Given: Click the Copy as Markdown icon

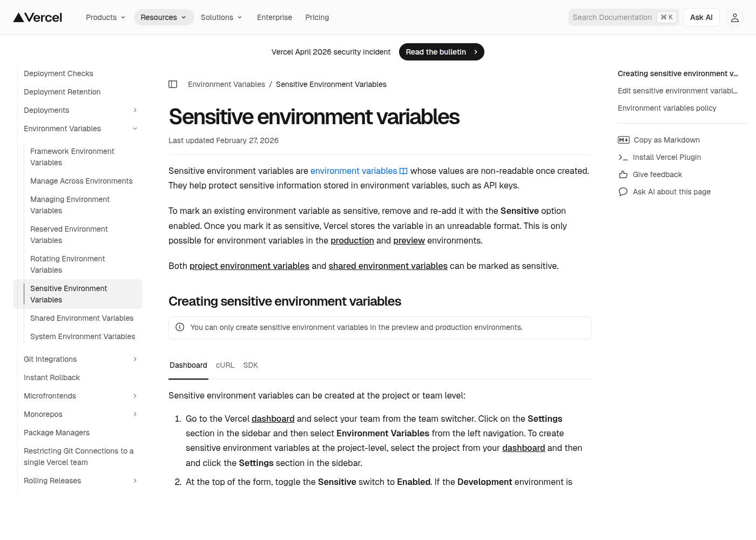Looking at the screenshot, I should pos(624,140).
